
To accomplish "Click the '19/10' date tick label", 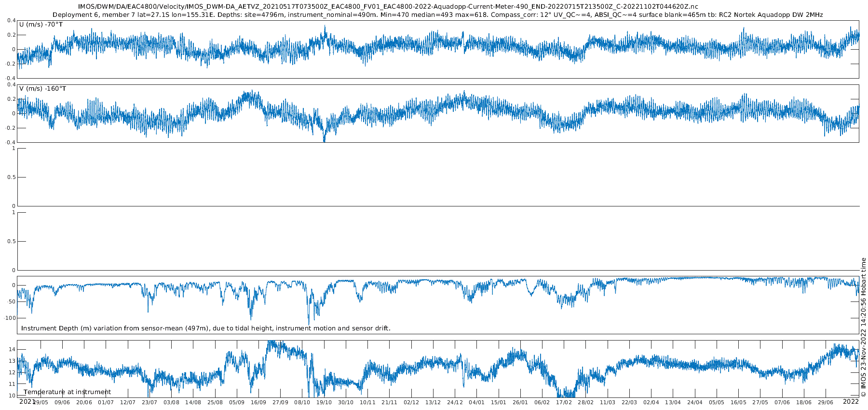I will tap(324, 402).
